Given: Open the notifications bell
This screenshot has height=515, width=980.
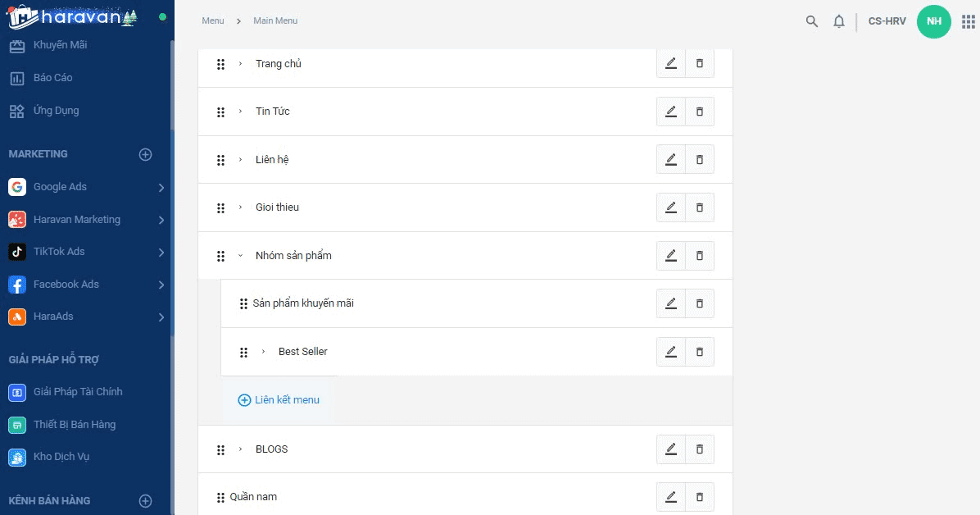Looking at the screenshot, I should tap(839, 21).
